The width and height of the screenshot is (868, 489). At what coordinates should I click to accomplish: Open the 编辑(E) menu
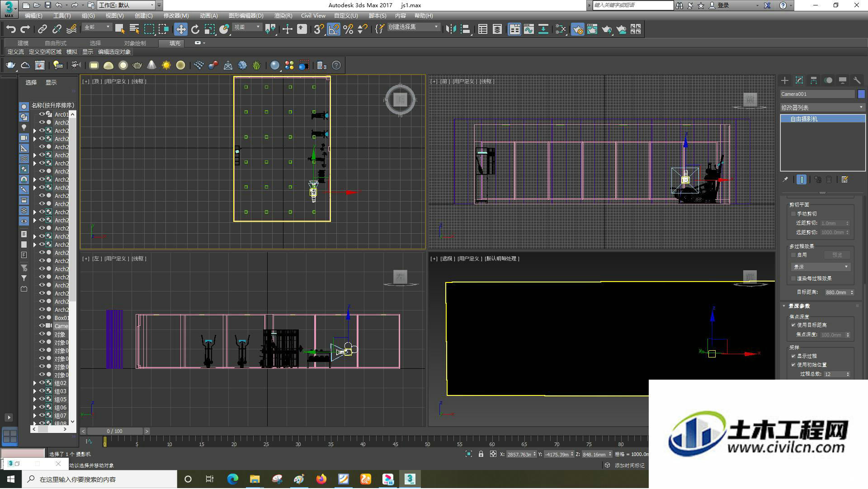click(x=33, y=16)
